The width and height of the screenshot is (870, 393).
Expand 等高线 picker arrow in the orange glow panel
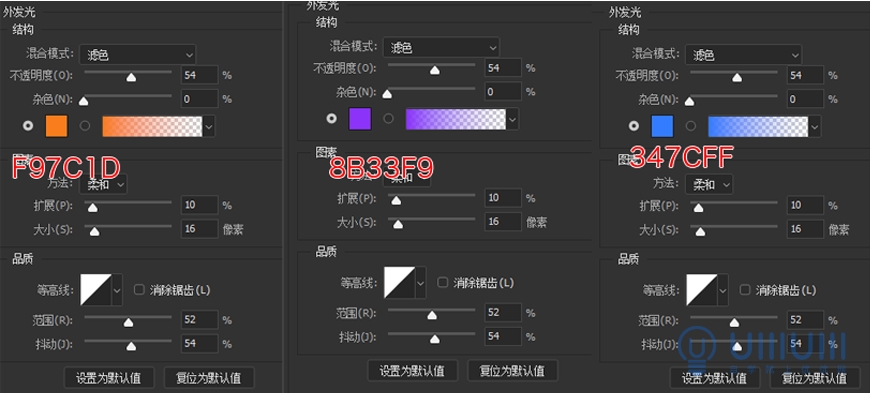click(x=117, y=289)
